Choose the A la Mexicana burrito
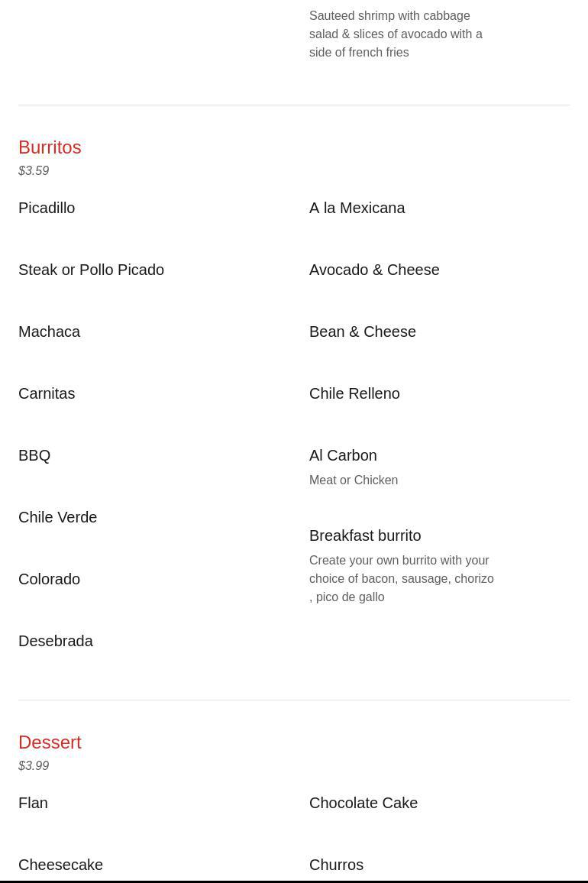 tap(357, 208)
